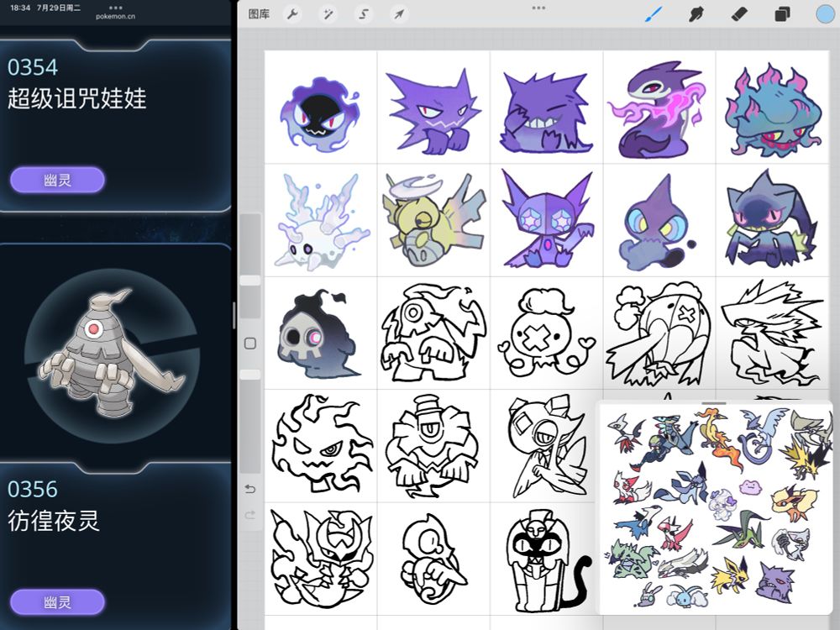Open the Procreate Gallery (图库)

click(259, 14)
